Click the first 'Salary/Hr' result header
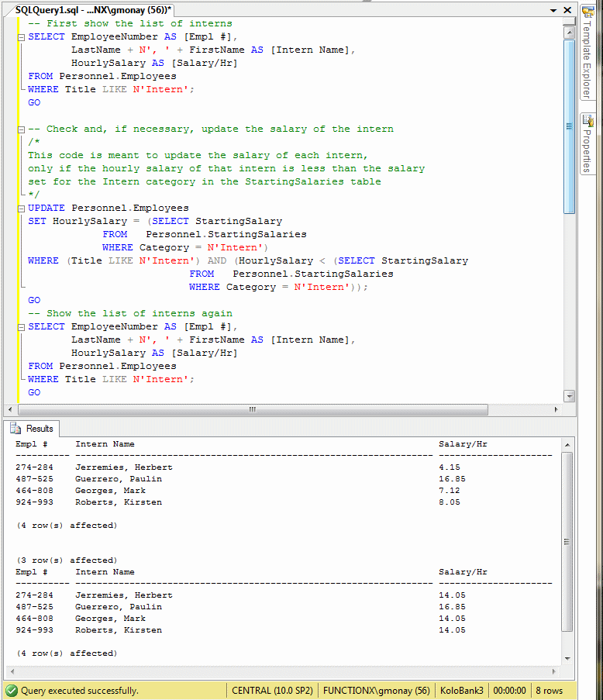The image size is (603, 700). coord(463,444)
